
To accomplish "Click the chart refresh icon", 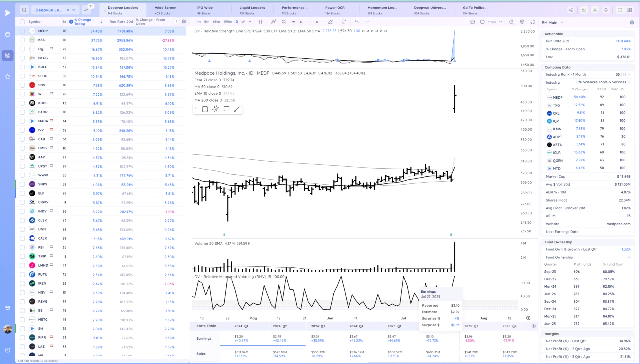I will coord(344,22).
